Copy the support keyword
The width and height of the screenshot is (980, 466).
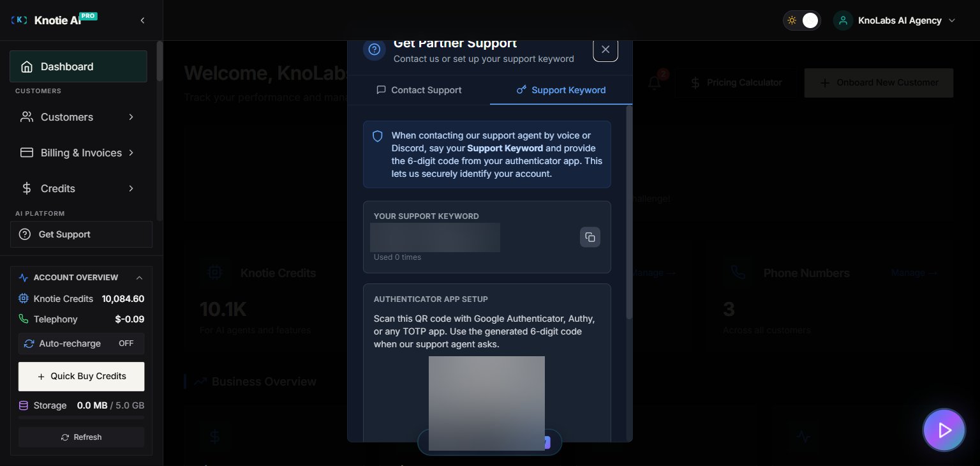590,237
